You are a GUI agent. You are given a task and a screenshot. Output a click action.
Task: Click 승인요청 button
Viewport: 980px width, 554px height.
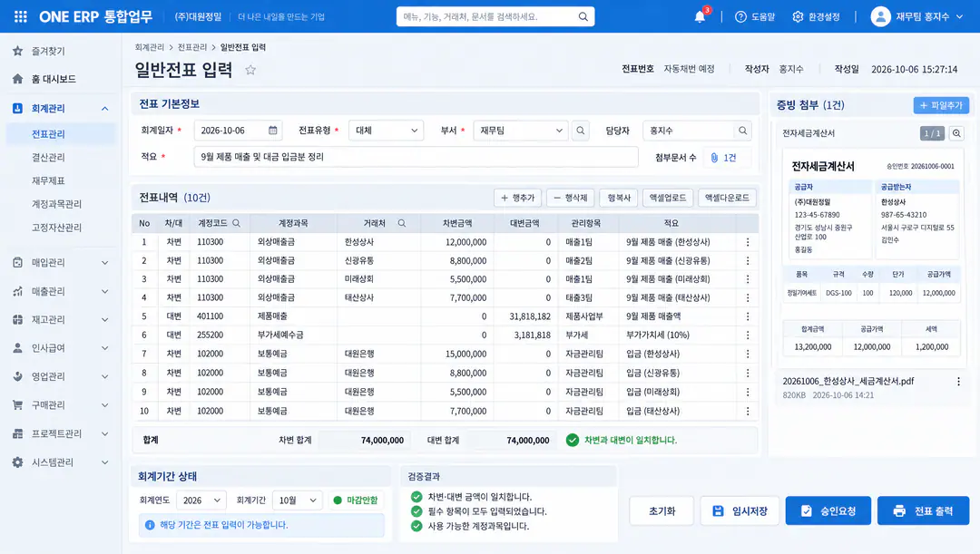(x=828, y=511)
